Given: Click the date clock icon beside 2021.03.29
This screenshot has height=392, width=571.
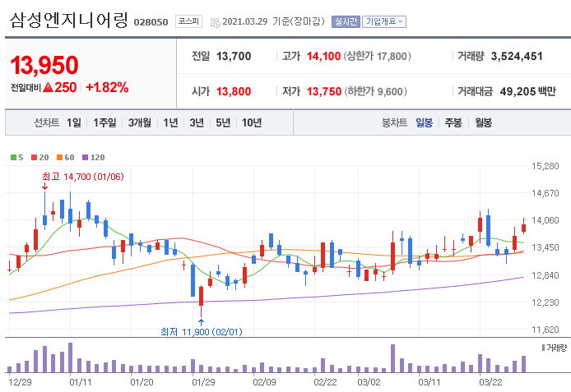Looking at the screenshot, I should tap(216, 22).
